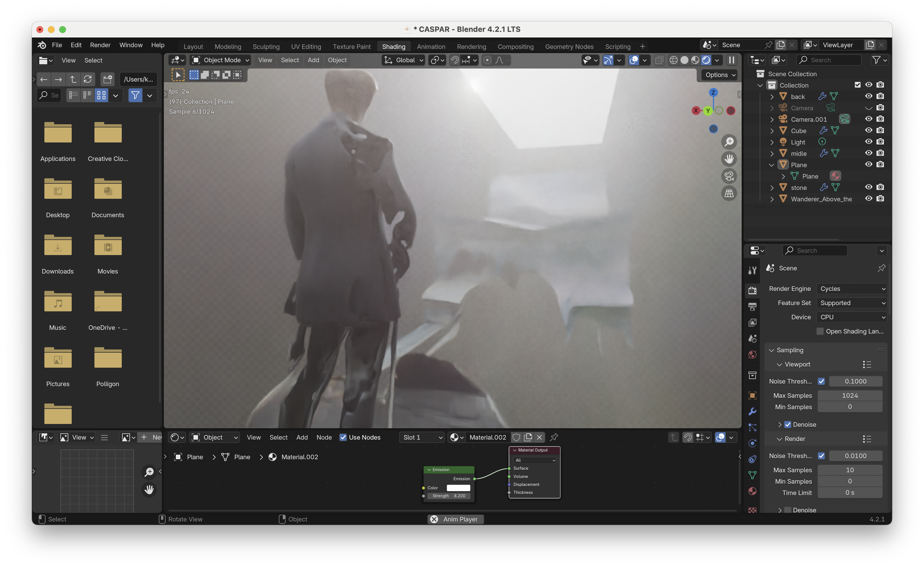Uncheck the Use Nodes checkbox

343,437
